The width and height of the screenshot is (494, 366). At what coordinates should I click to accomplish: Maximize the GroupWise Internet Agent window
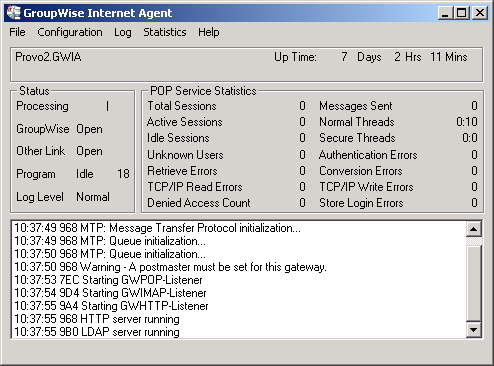[x=462, y=13]
